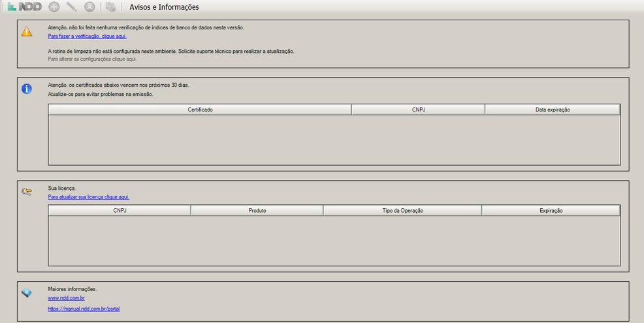Sort by the Data expiração column header
The width and height of the screenshot is (644, 323).
coord(553,110)
